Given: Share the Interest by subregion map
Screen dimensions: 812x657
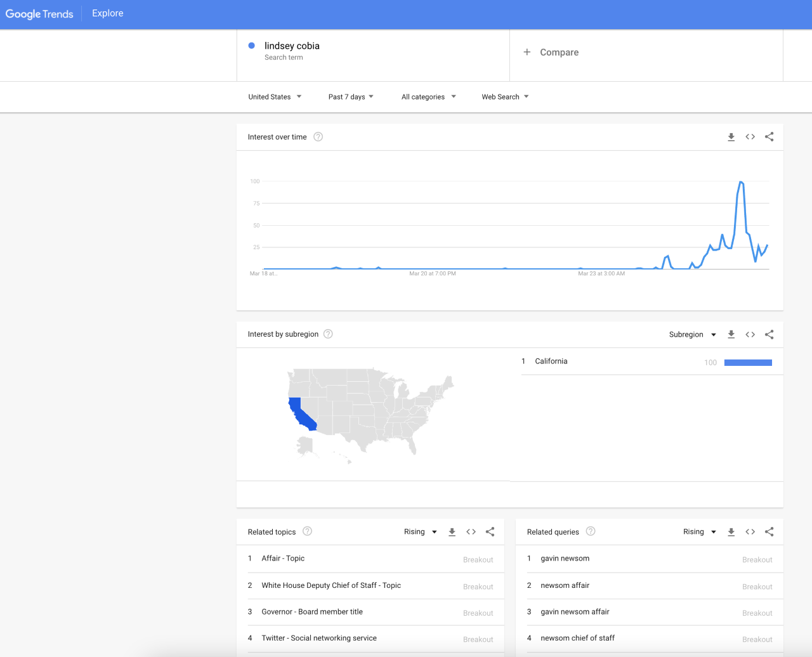Looking at the screenshot, I should click(x=769, y=335).
